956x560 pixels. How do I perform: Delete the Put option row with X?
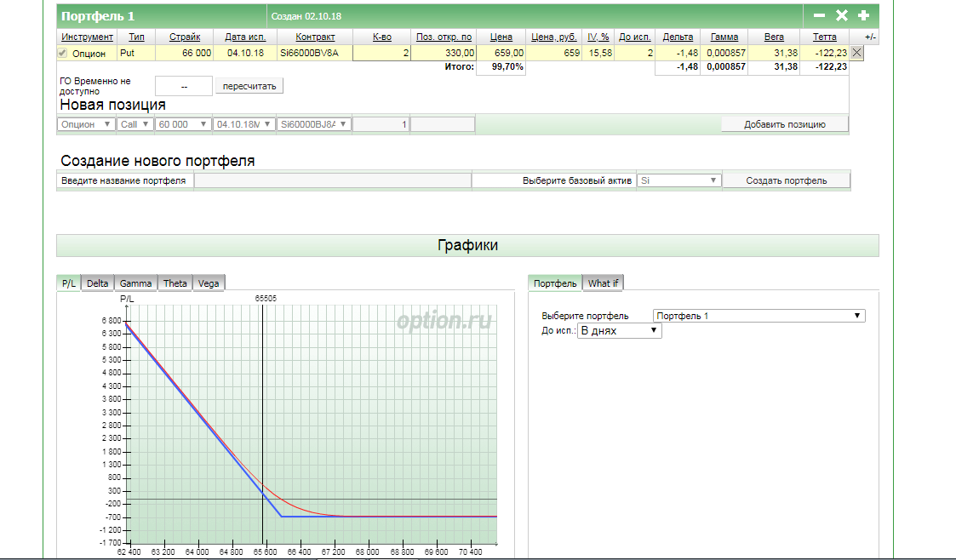(856, 53)
